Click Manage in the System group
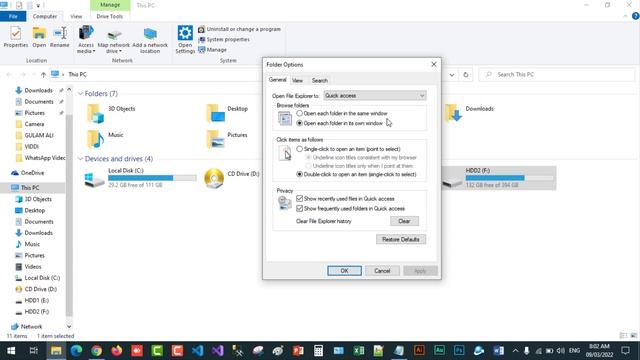This screenshot has width=640, height=360. coord(212,50)
